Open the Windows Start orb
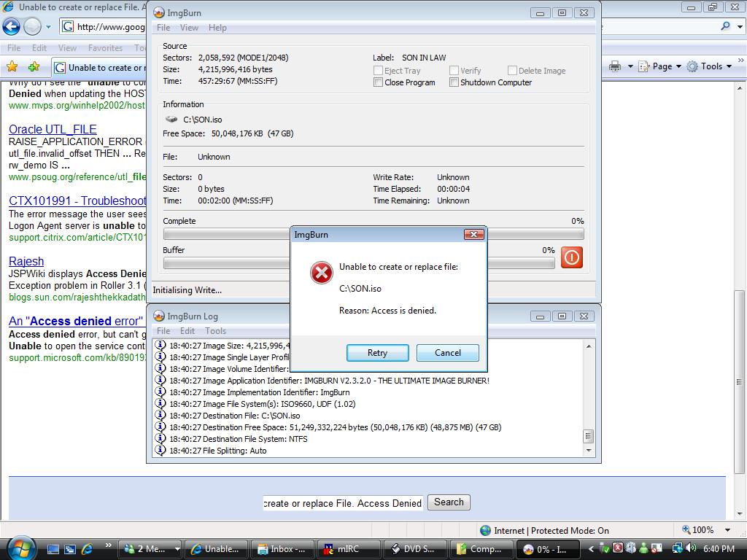Viewport: 747px width, 560px height. point(21,548)
